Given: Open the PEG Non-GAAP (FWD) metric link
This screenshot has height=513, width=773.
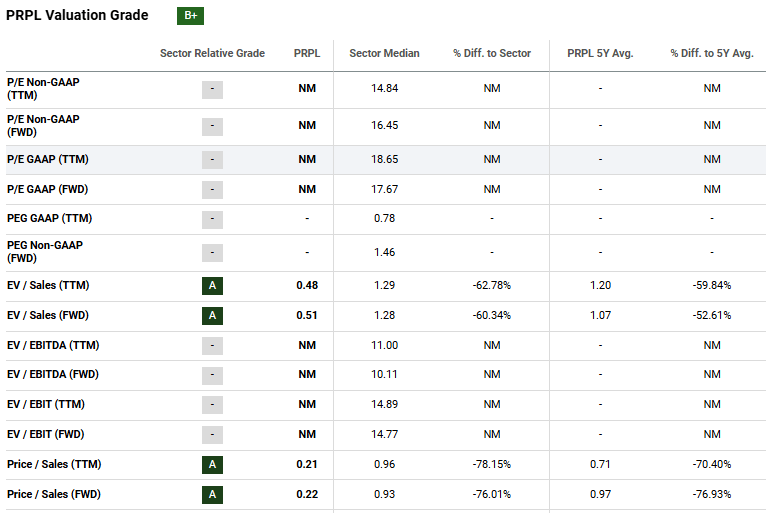Looking at the screenshot, I should pos(44,251).
